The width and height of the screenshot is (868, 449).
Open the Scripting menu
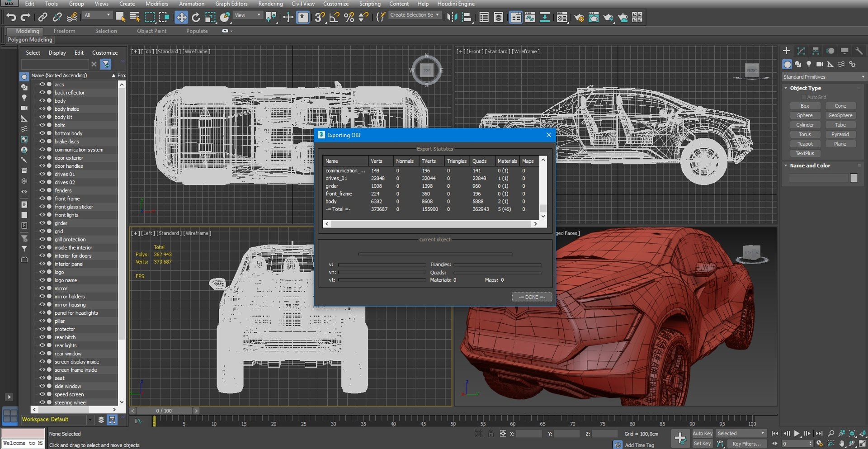tap(370, 4)
